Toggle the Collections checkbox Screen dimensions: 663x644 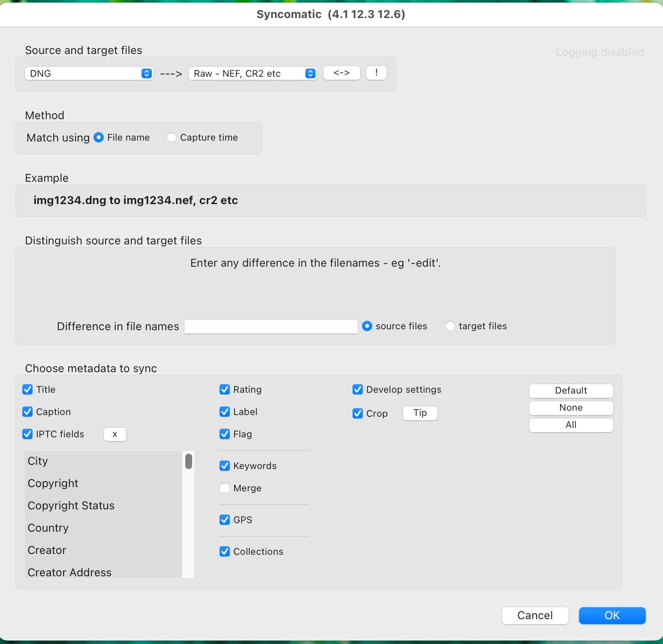[225, 551]
